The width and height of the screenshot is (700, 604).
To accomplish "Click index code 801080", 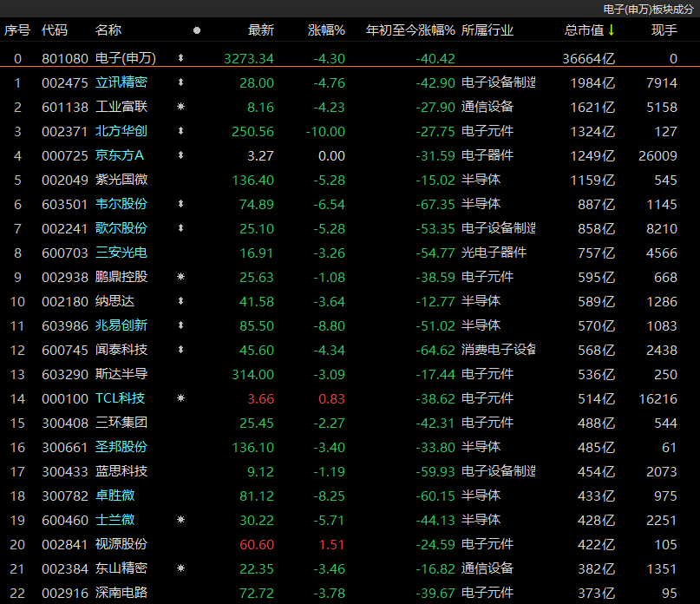I will (x=65, y=58).
